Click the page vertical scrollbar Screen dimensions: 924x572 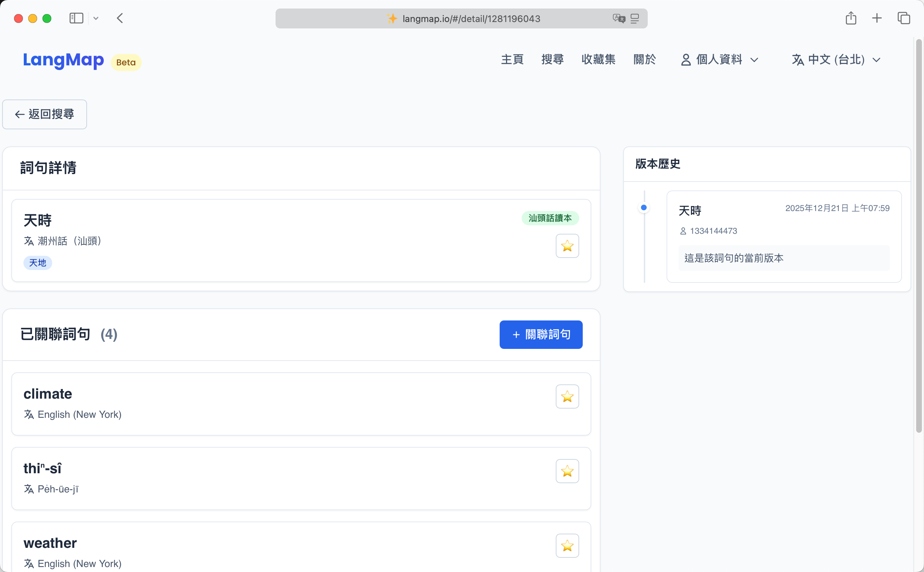[919, 234]
